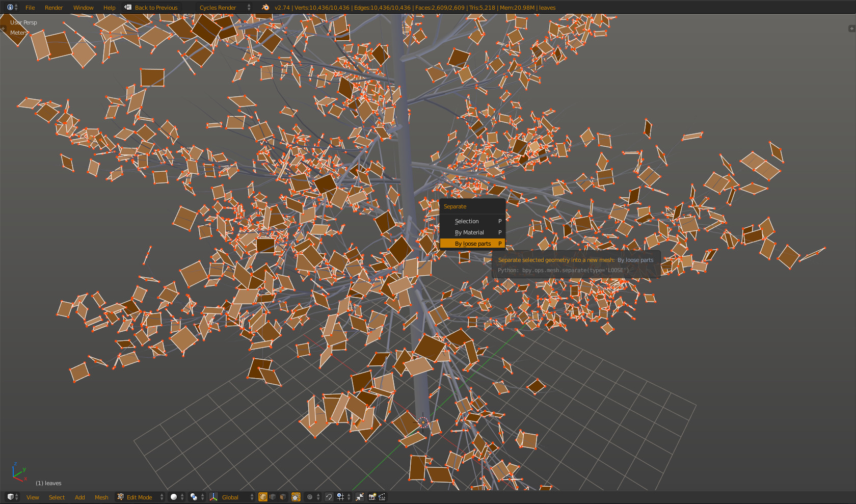Open the 3D View editor type selector

[x=12, y=497]
